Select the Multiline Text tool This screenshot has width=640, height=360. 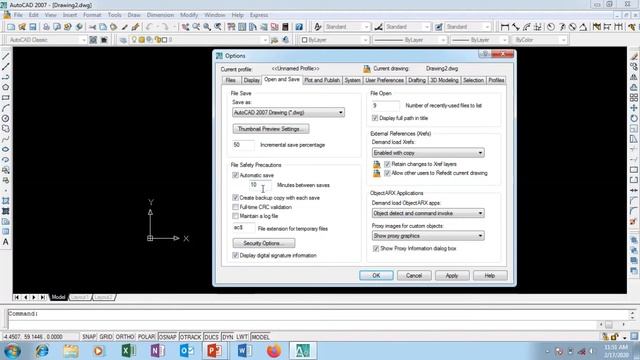pos(6,242)
